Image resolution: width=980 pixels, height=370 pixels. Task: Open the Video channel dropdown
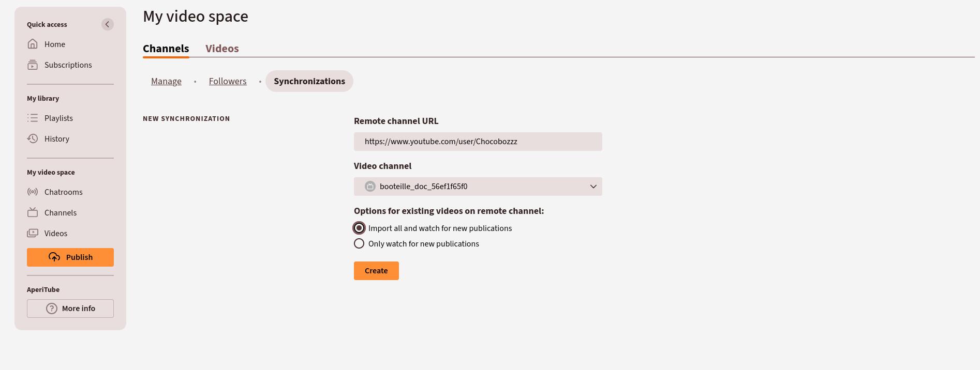tap(477, 187)
